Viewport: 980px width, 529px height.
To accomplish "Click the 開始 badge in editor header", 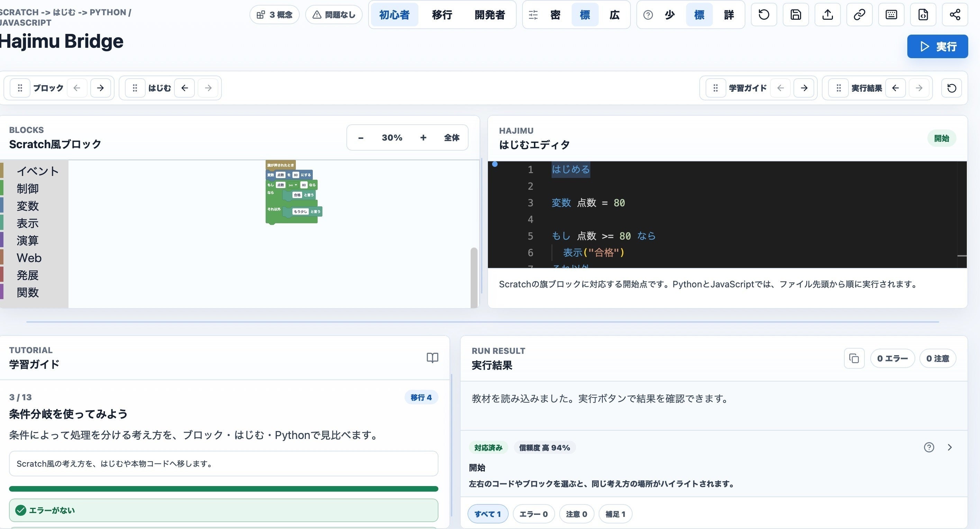I will (942, 138).
